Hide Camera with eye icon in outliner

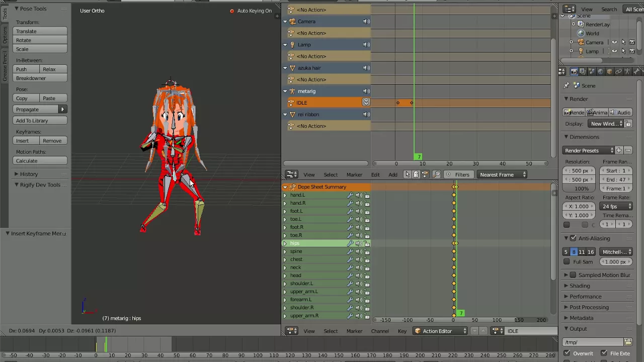pyautogui.click(x=614, y=42)
